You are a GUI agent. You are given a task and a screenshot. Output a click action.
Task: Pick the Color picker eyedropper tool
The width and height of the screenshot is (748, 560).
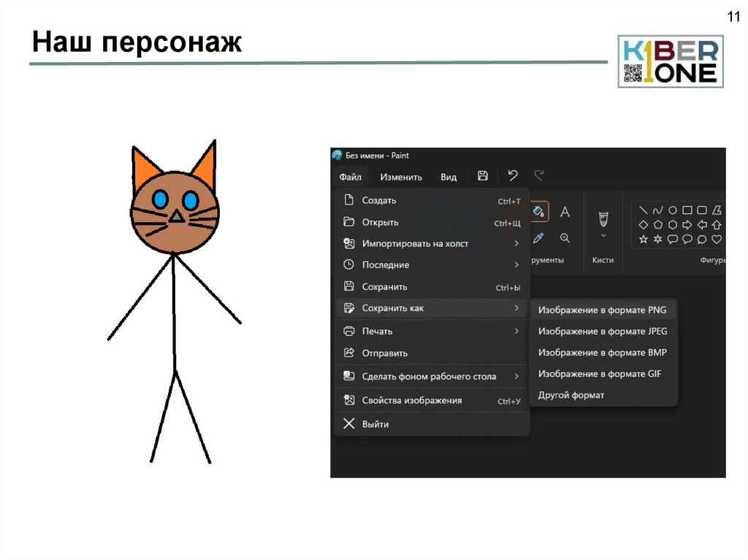(x=538, y=238)
